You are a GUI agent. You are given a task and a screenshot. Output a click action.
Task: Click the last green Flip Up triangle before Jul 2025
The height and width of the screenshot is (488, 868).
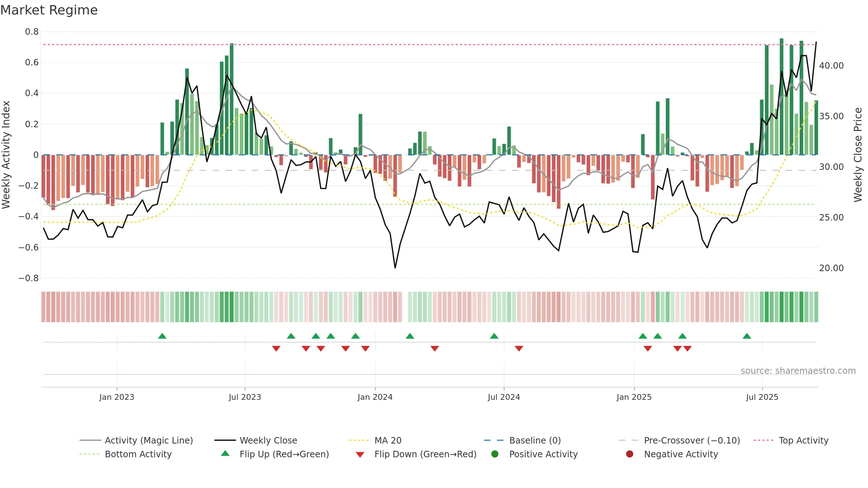(747, 336)
